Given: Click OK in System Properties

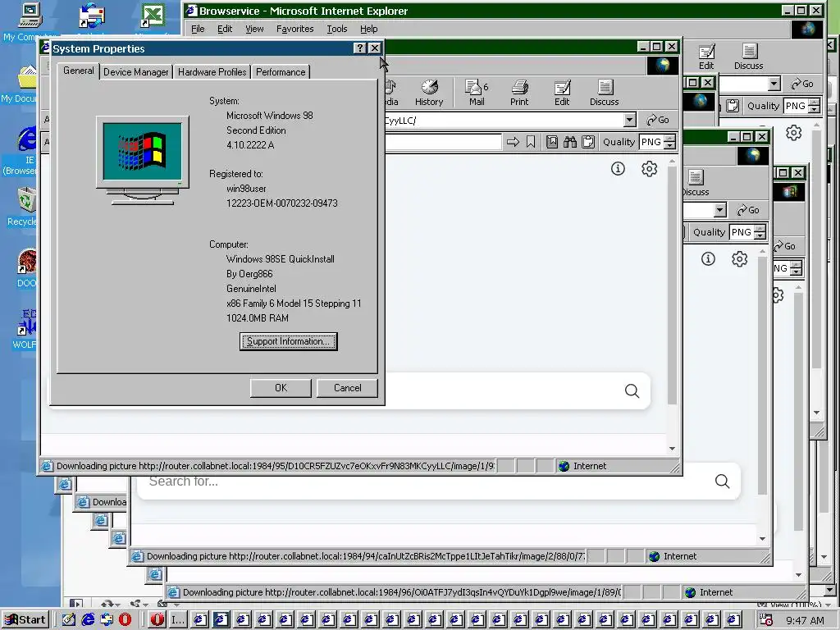Looking at the screenshot, I should pyautogui.click(x=281, y=388).
